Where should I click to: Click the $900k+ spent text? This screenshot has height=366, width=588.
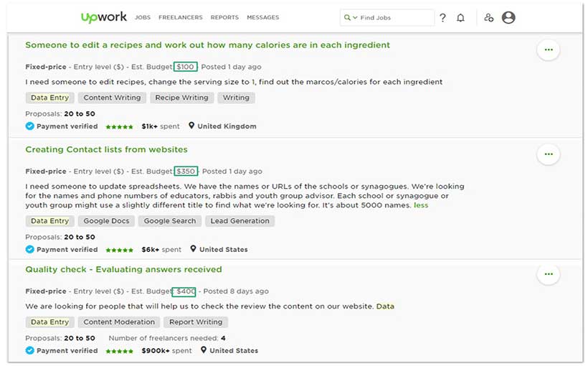[166, 351]
